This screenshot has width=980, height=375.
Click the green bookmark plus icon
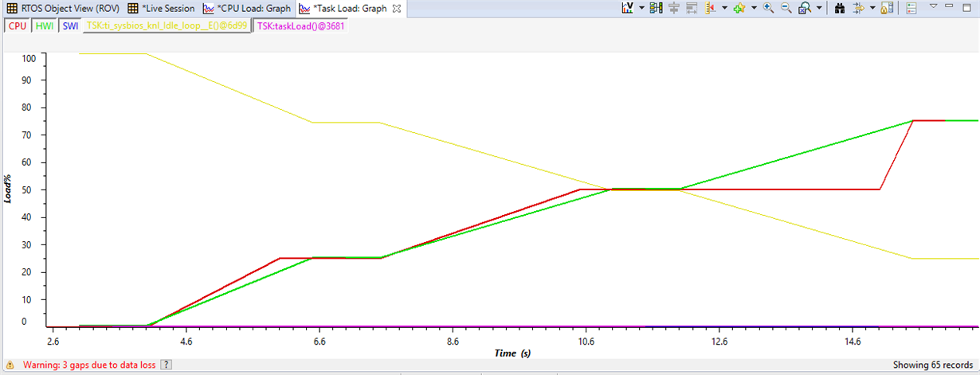coord(739,8)
